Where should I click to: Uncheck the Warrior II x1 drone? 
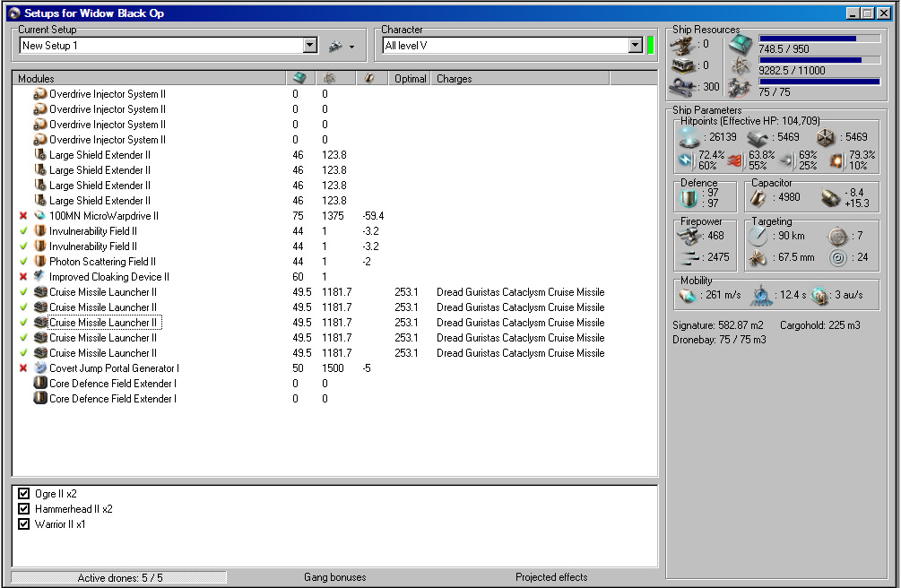click(23, 524)
